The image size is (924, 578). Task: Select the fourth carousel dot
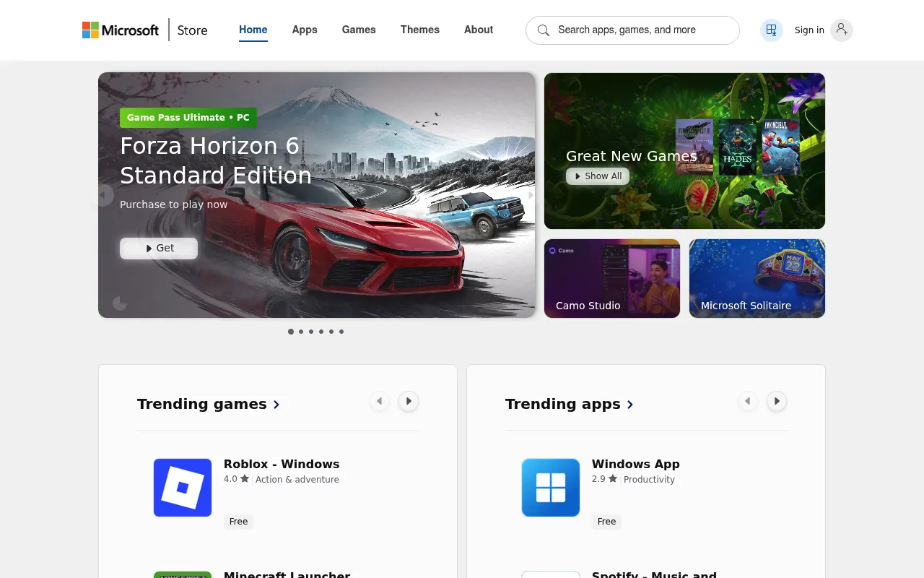tap(321, 332)
